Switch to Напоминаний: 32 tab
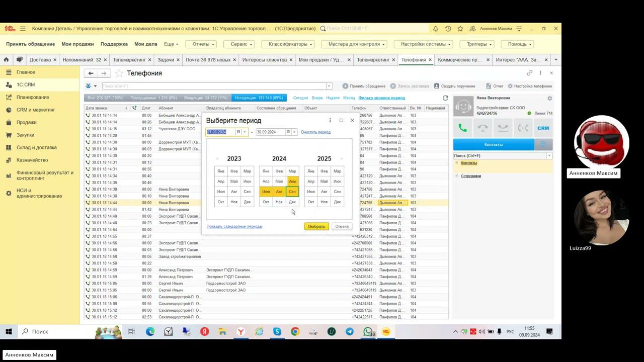The image size is (644, 362). click(82, 60)
